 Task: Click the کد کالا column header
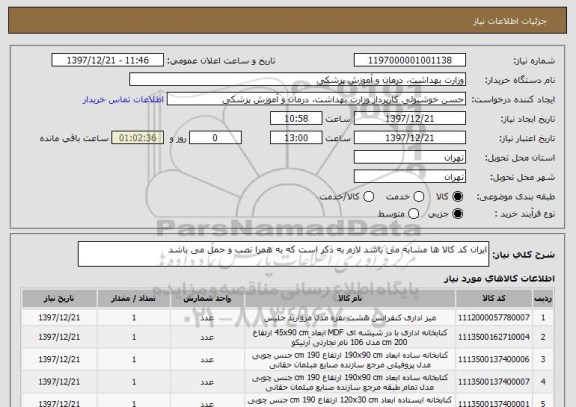pyautogui.click(x=494, y=299)
